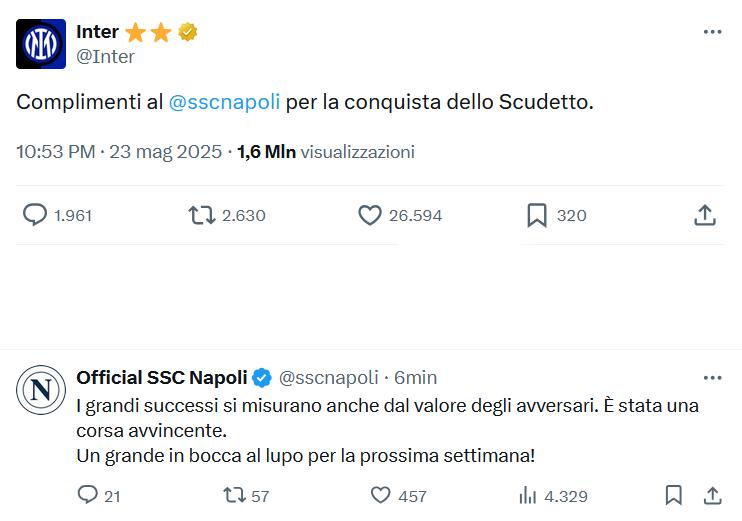Screen dimensions: 742x521
Task: Bookmark Inter's tweet showing 320 saves
Action: (537, 215)
